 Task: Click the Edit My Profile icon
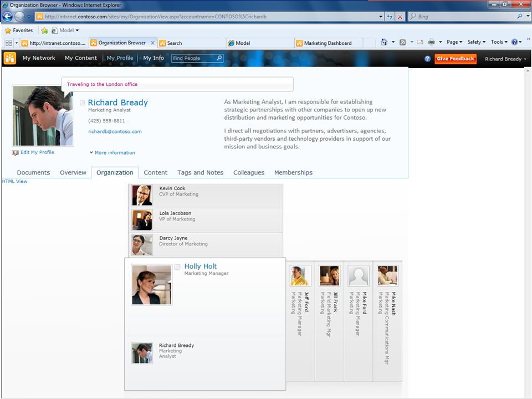pos(16,153)
